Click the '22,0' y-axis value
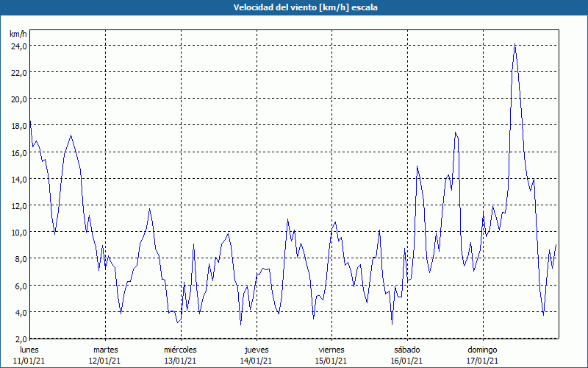This screenshot has height=368, width=588. point(19,73)
